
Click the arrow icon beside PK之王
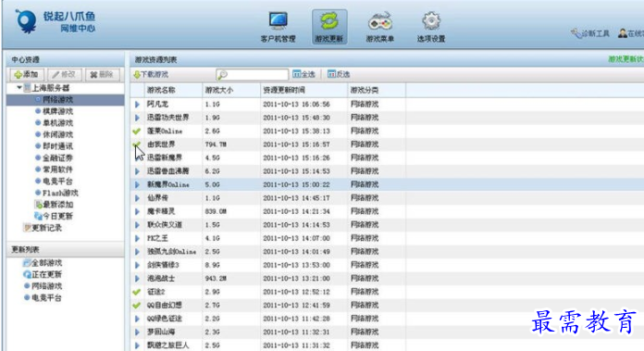137,238
